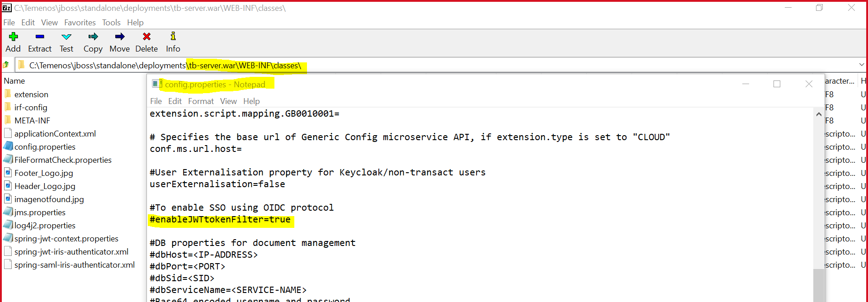Open Notepad Edit menu
868x302 pixels.
click(x=175, y=101)
